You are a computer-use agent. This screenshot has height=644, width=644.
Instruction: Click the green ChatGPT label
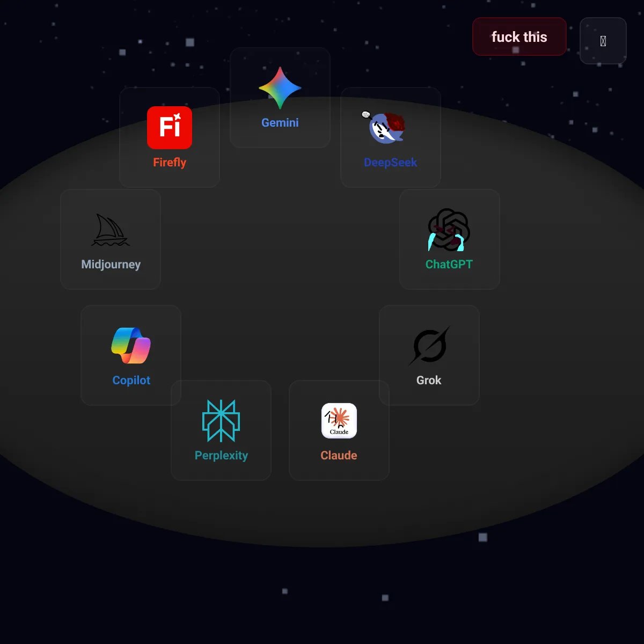(449, 265)
